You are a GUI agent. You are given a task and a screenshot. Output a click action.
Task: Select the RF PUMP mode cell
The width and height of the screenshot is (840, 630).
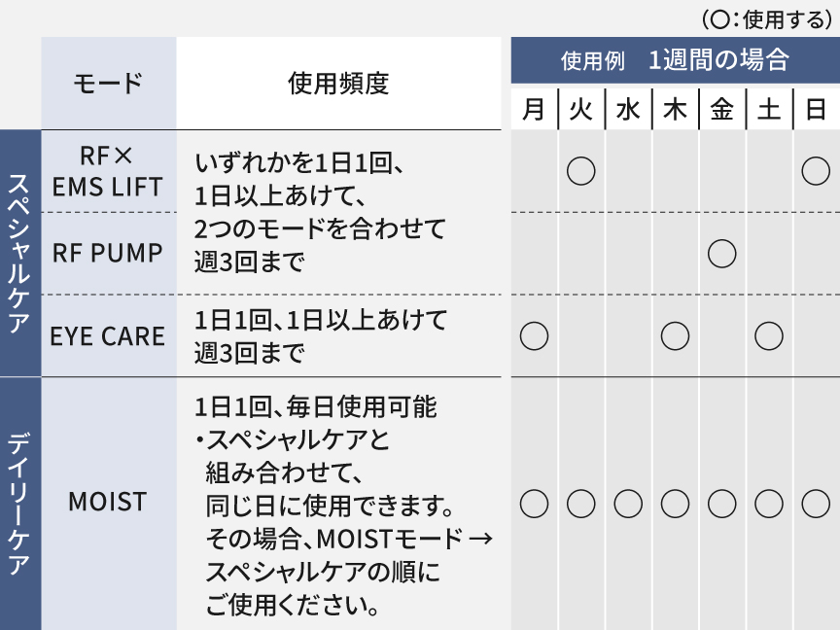108,254
